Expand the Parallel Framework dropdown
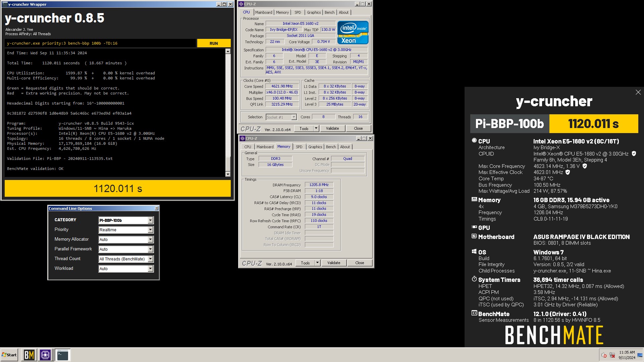Screen dimensions: 644x362 tap(126, 249)
